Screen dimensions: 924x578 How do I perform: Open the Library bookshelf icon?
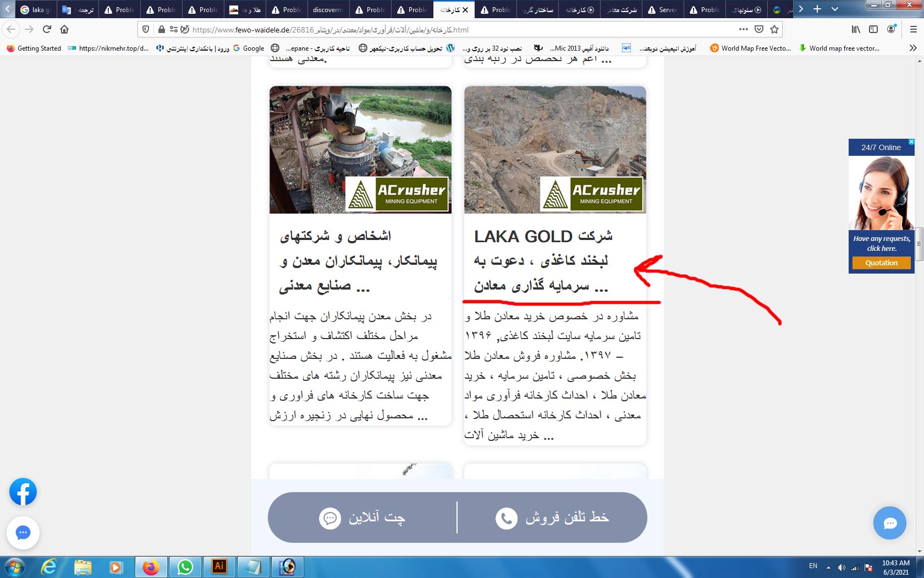[856, 29]
